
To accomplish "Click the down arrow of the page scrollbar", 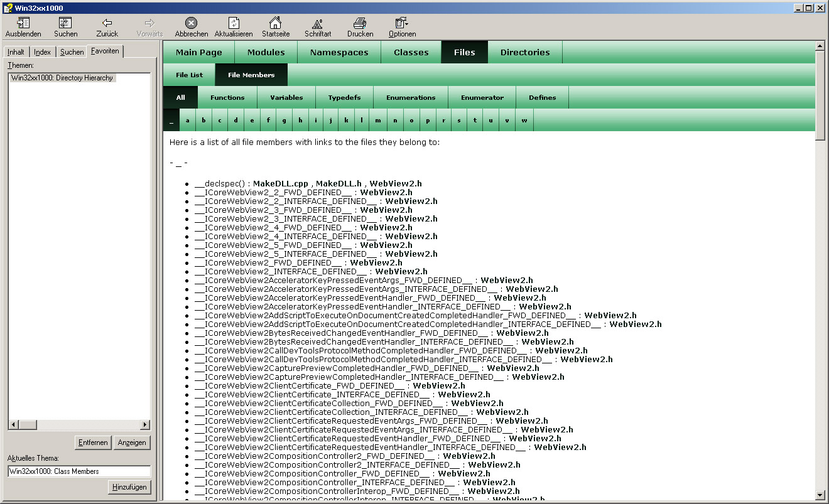I will click(820, 495).
